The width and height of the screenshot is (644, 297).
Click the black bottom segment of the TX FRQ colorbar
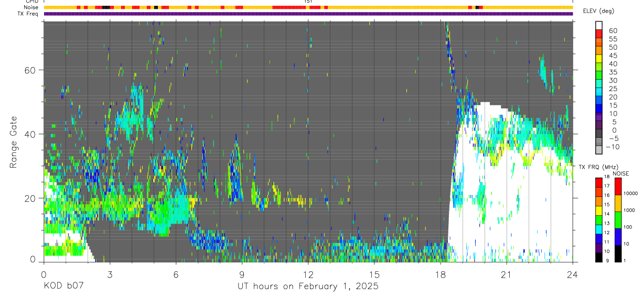(599, 257)
